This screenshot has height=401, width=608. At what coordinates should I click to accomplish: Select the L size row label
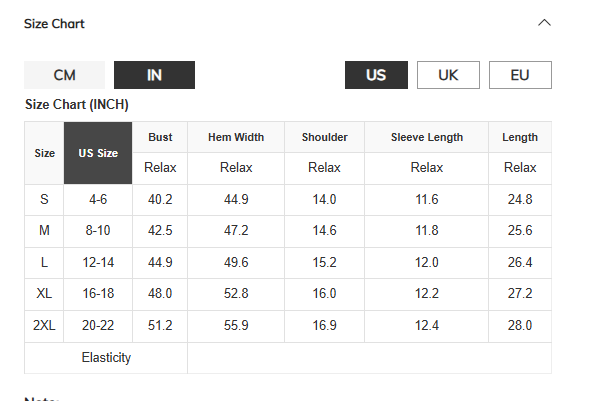click(44, 262)
